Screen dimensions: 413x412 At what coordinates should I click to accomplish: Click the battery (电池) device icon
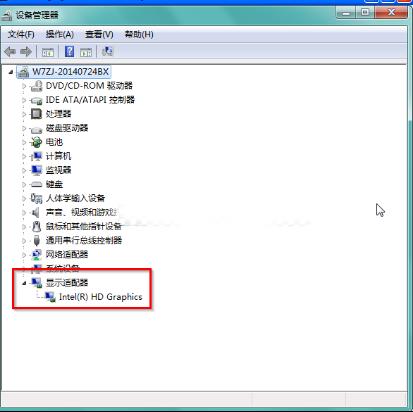[36, 142]
